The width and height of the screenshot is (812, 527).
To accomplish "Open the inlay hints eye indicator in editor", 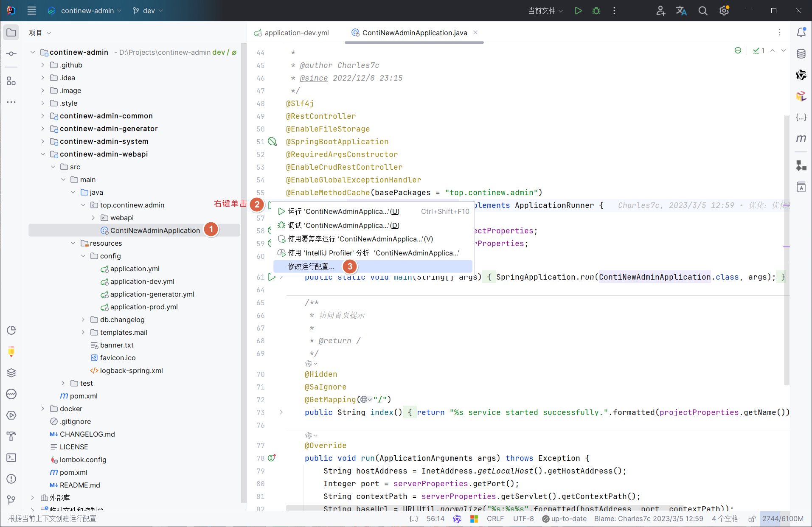I will (x=738, y=50).
